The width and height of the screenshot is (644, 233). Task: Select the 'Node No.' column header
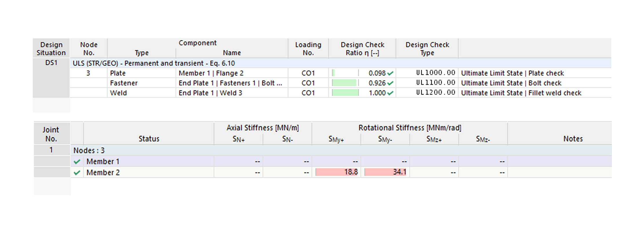[x=89, y=49]
